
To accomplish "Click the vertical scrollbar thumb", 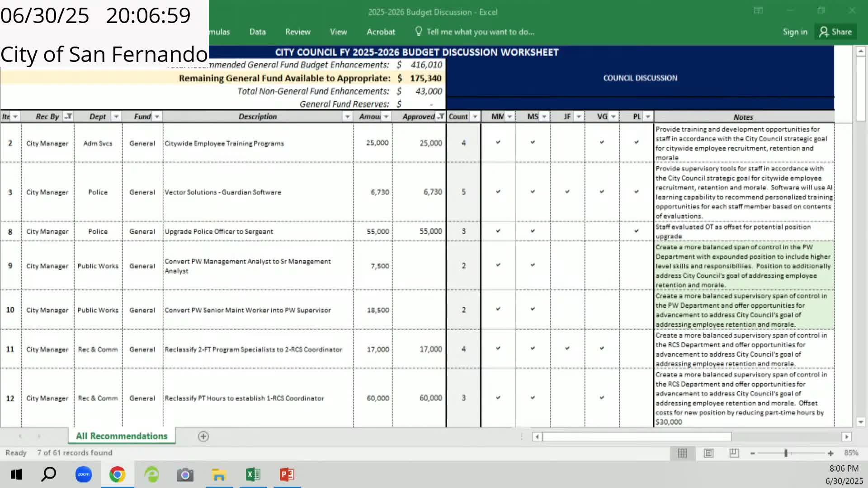I will (x=861, y=89).
